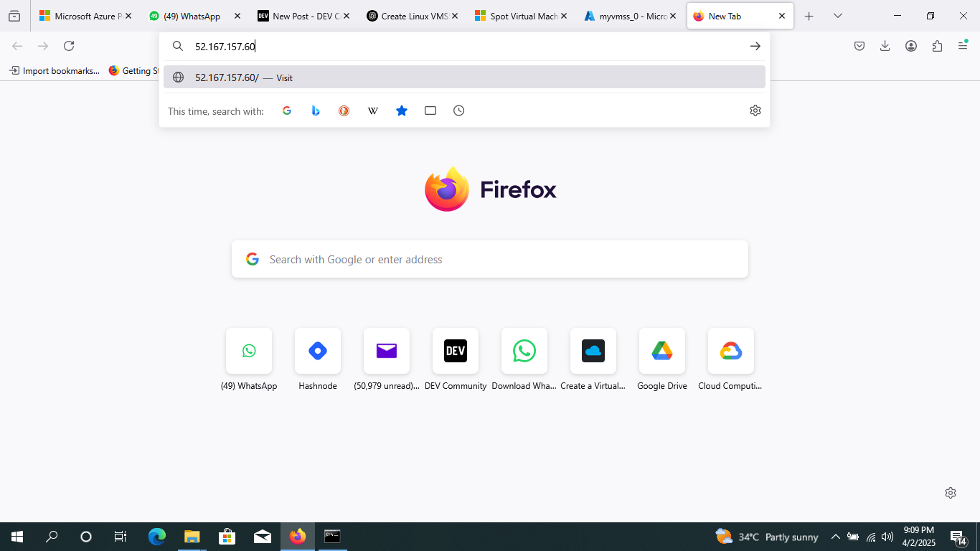Image resolution: width=980 pixels, height=551 pixels.
Task: Personalize new tab with gear icon
Action: (x=951, y=493)
